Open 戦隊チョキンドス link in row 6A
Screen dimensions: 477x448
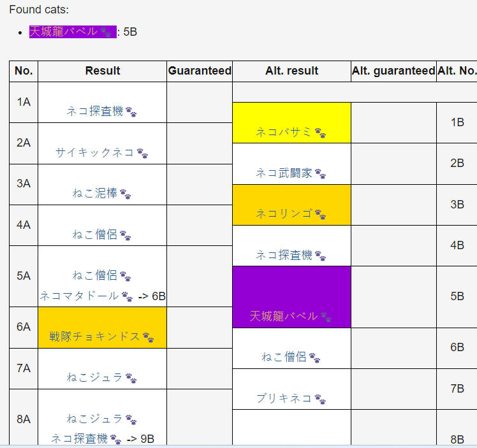tap(94, 336)
